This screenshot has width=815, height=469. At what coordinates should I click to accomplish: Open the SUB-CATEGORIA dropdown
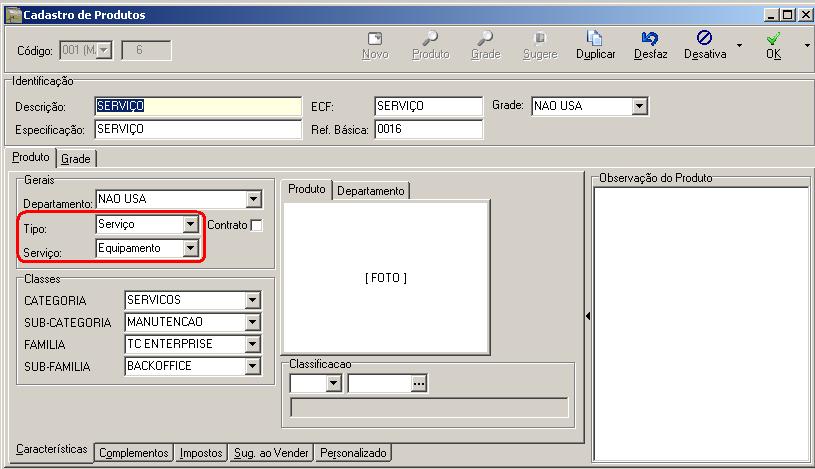pyautogui.click(x=252, y=322)
